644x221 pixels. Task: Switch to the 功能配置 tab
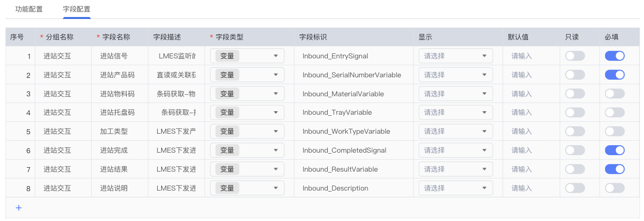click(x=29, y=9)
